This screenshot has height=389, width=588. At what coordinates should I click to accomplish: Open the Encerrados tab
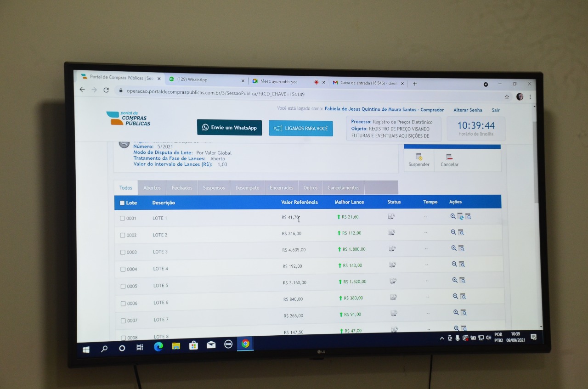(281, 188)
